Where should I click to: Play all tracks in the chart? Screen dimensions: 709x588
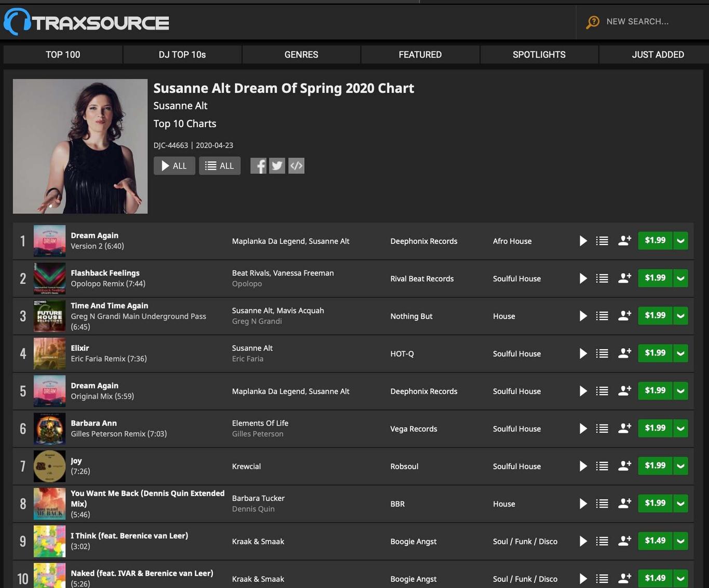pyautogui.click(x=174, y=166)
